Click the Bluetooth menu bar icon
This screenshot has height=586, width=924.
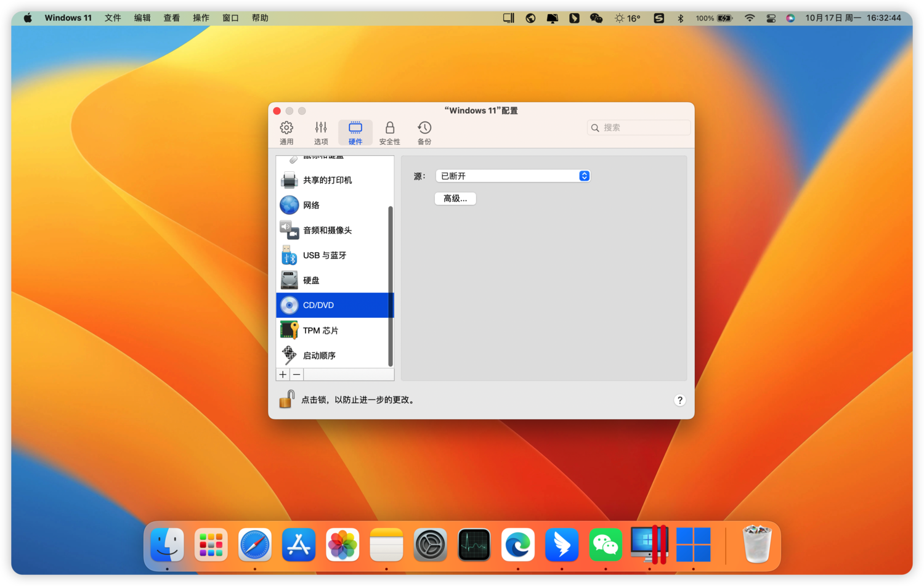click(x=681, y=18)
